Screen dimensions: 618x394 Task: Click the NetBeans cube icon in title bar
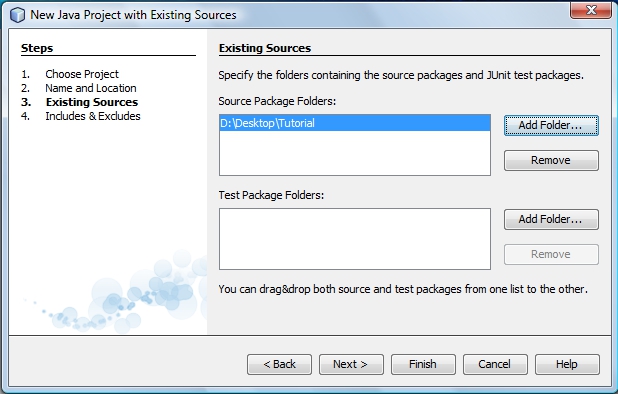click(x=17, y=15)
